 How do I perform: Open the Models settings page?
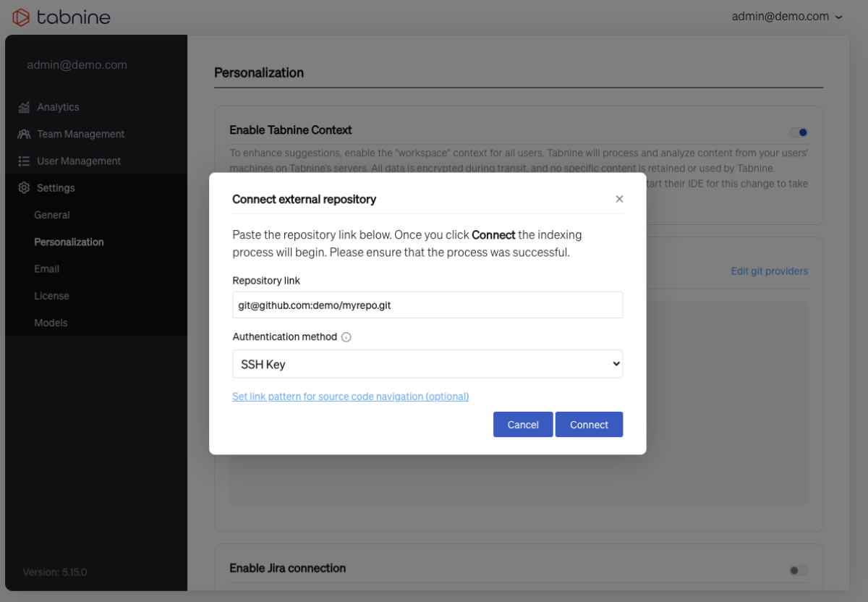pos(51,323)
